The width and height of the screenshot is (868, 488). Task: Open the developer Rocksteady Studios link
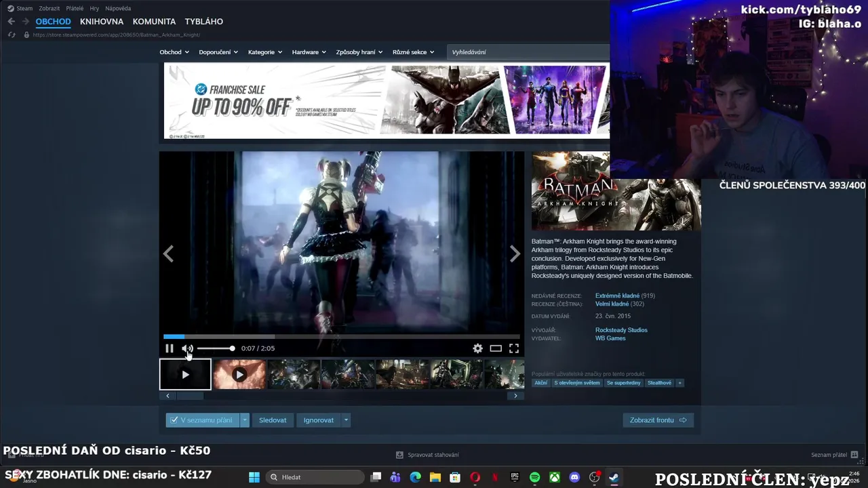[x=621, y=330]
